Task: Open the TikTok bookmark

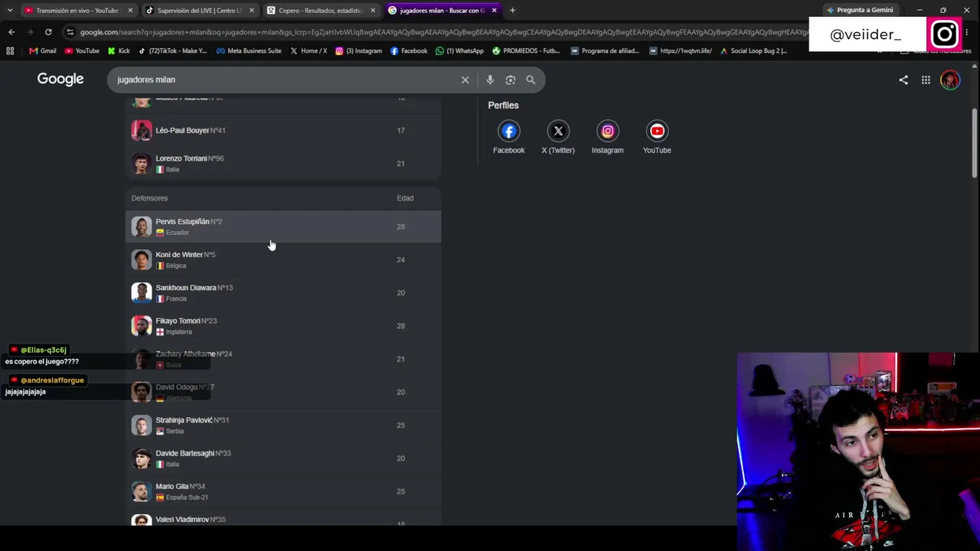Action: point(172,51)
